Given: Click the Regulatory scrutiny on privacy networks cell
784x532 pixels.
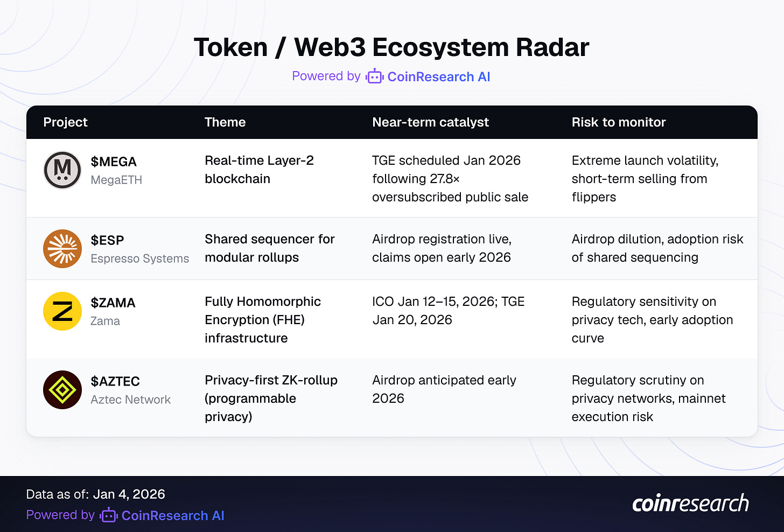Looking at the screenshot, I should click(649, 398).
